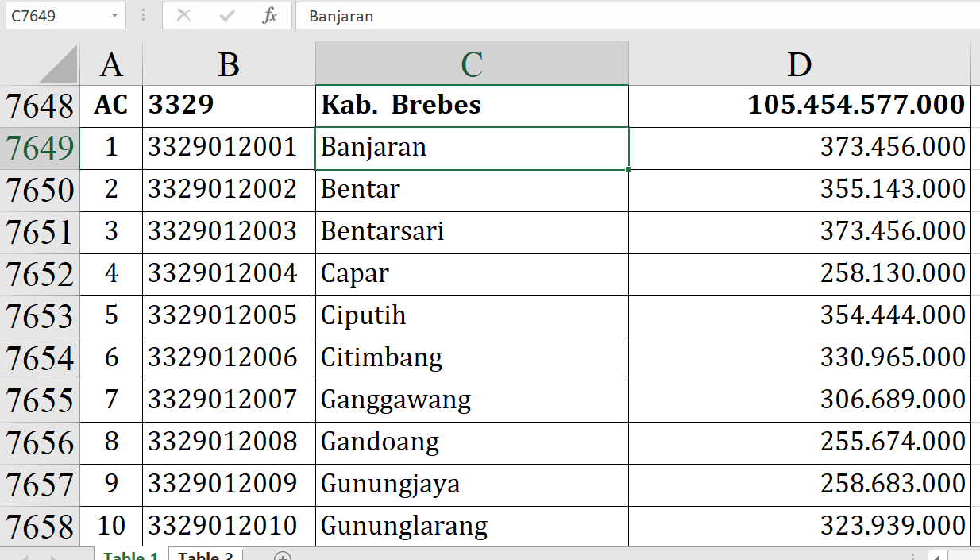980x560 pixels.
Task: Add a new sheet with plus icon
Action: (283, 556)
